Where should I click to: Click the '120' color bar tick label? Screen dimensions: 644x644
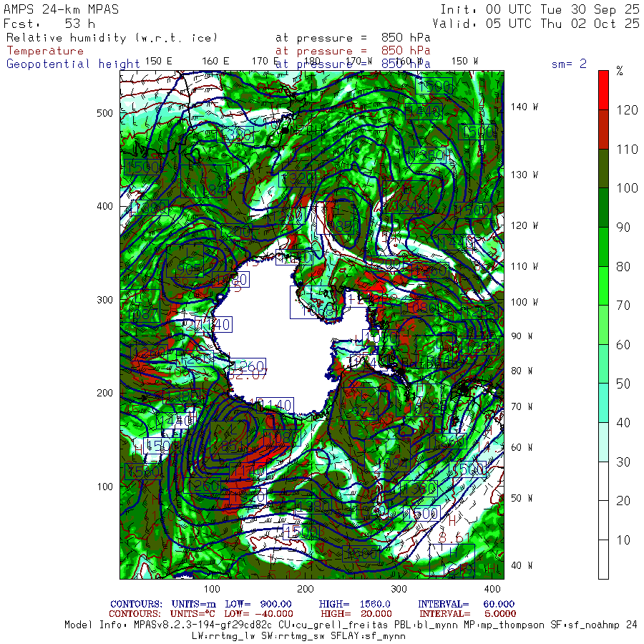pyautogui.click(x=627, y=110)
